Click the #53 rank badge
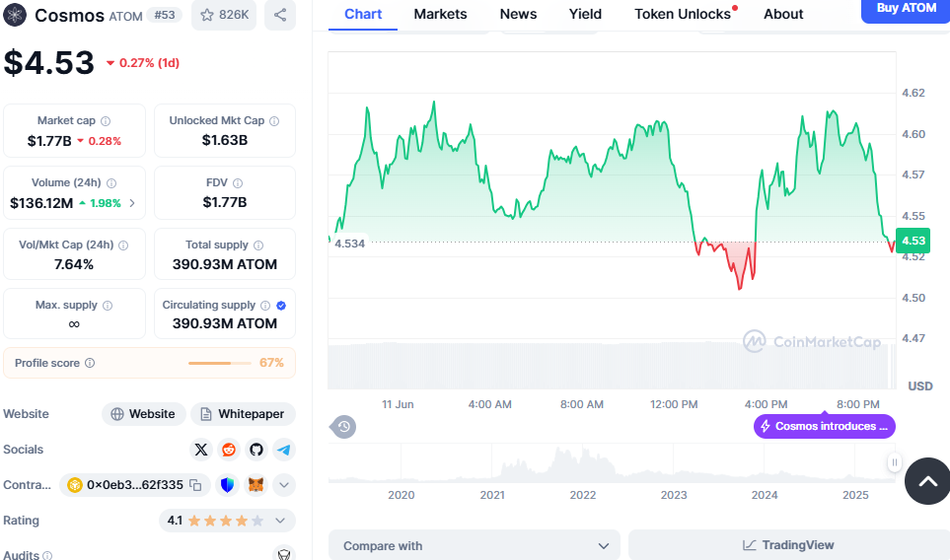The image size is (950, 560). point(164,15)
